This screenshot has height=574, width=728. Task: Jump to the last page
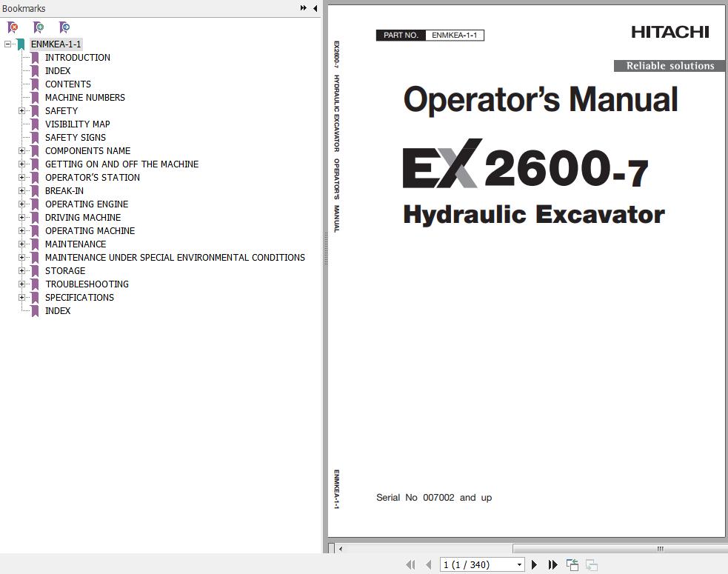click(552, 564)
